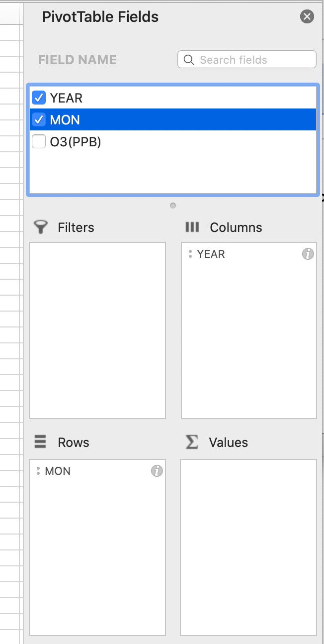This screenshot has width=324, height=644.
Task: Click the Columns area icon
Action: point(192,227)
